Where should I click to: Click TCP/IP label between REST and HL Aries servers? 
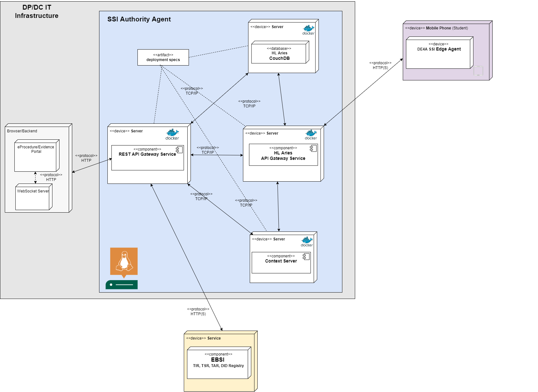[208, 150]
